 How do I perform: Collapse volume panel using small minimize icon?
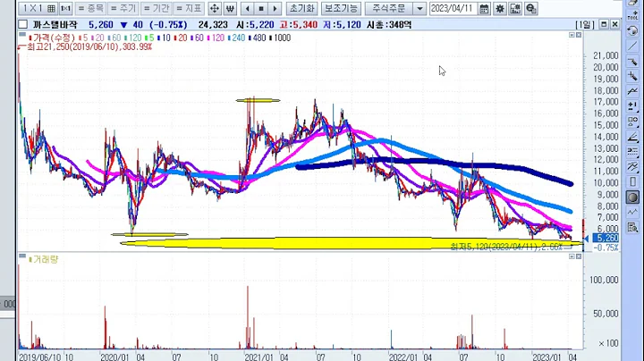572,256
